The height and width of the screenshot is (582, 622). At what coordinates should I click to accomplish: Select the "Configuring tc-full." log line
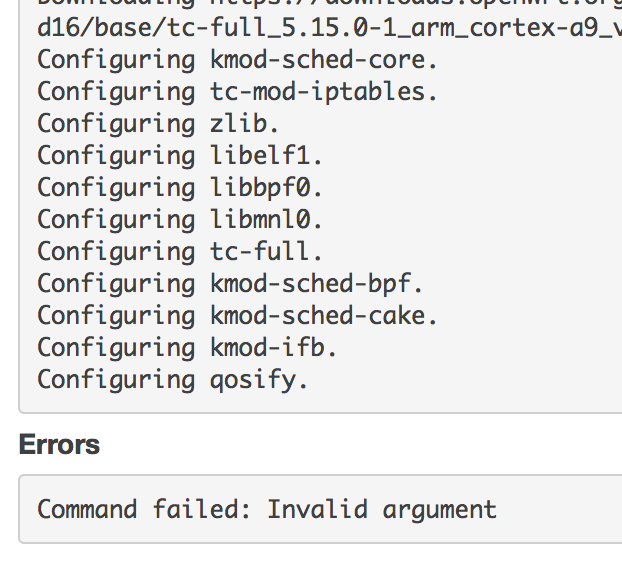pos(181,251)
